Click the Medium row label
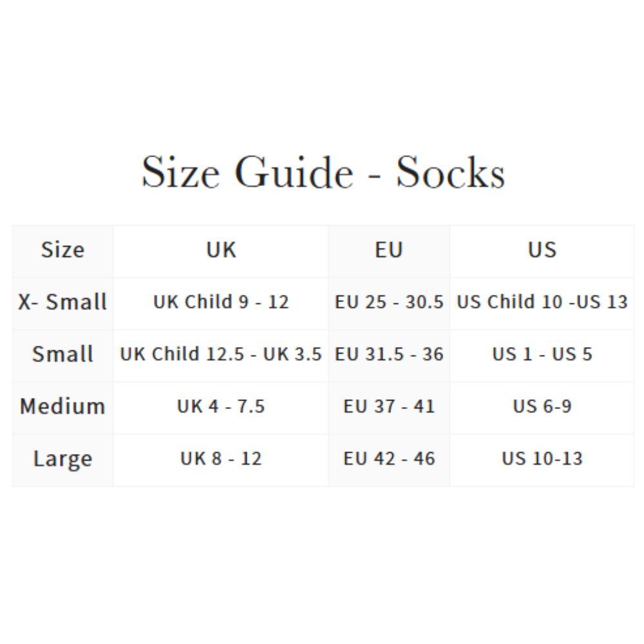The height and width of the screenshot is (644, 644). click(x=62, y=406)
